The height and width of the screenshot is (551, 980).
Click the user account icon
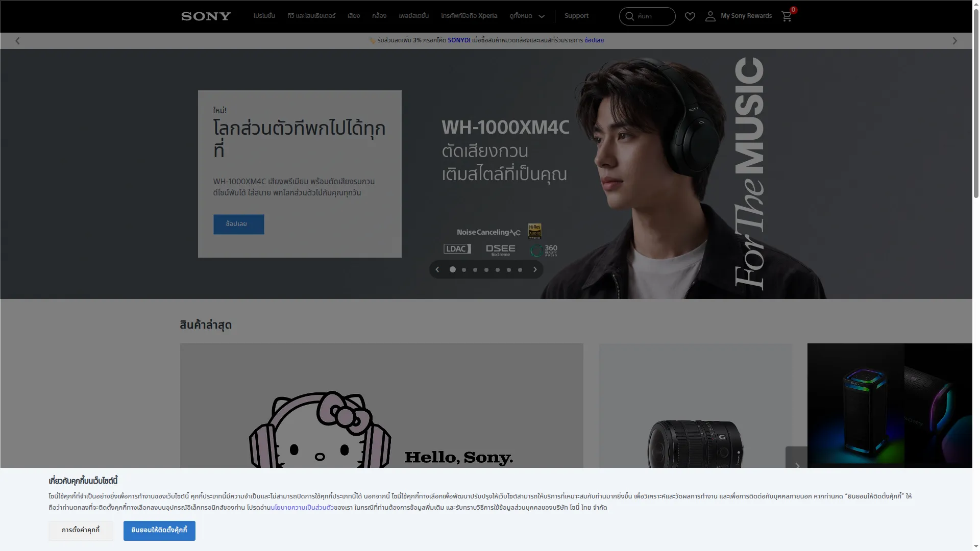tap(710, 16)
